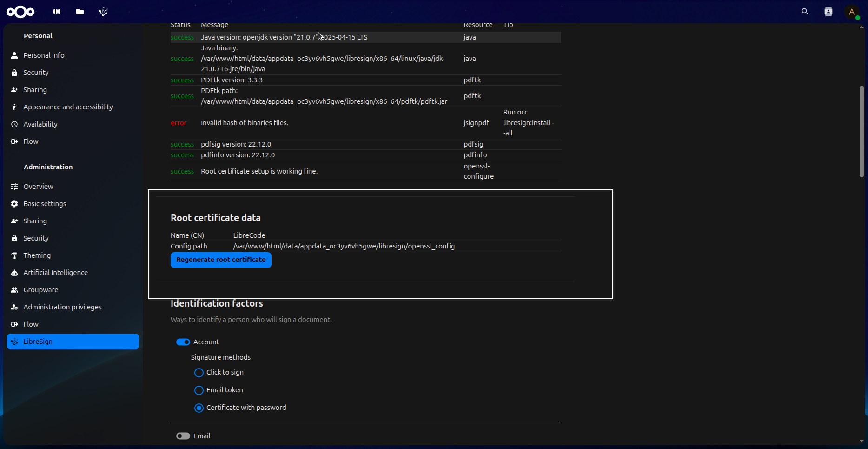Click the LibreSign sidebar icon
The image size is (868, 449).
pos(14,342)
